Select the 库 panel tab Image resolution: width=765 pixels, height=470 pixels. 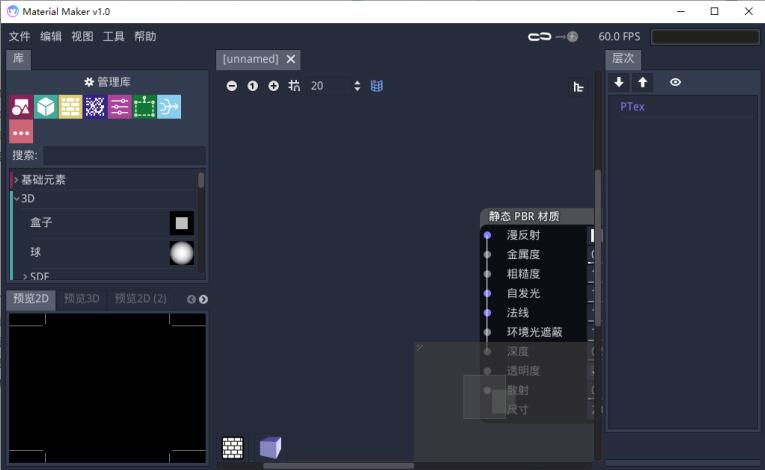click(19, 59)
